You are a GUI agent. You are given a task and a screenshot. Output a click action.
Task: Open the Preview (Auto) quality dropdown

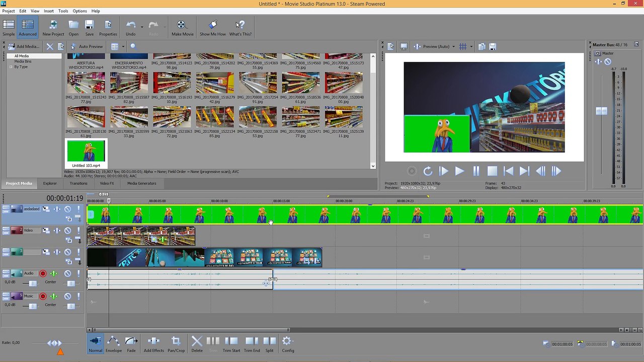(453, 46)
